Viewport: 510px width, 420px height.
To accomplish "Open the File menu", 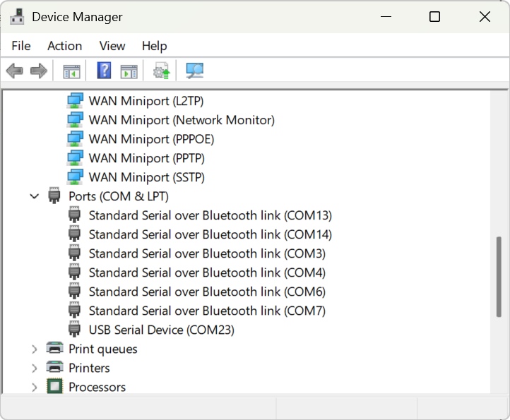I will pyautogui.click(x=21, y=46).
